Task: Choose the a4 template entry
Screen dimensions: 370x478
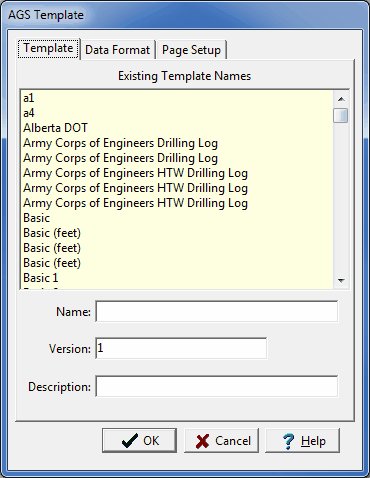Action: point(29,113)
